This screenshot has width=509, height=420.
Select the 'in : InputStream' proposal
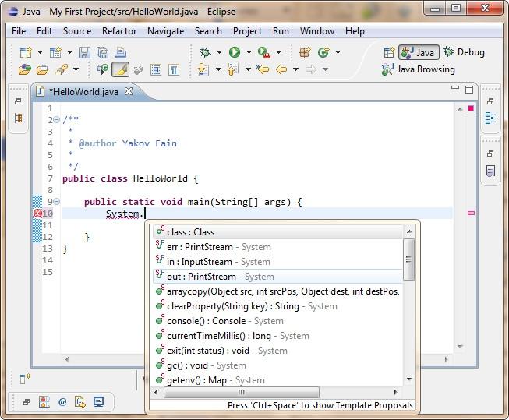tap(278, 262)
